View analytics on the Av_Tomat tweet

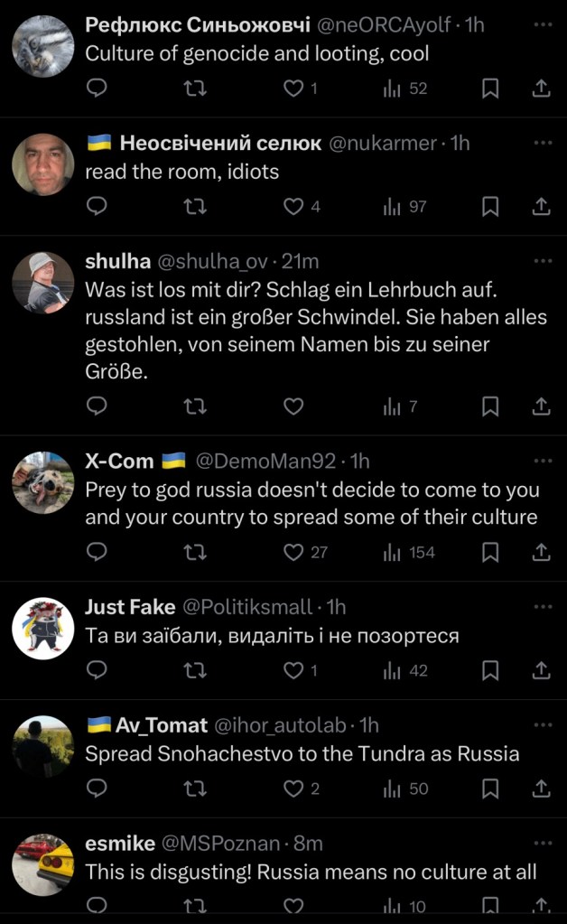point(406,789)
